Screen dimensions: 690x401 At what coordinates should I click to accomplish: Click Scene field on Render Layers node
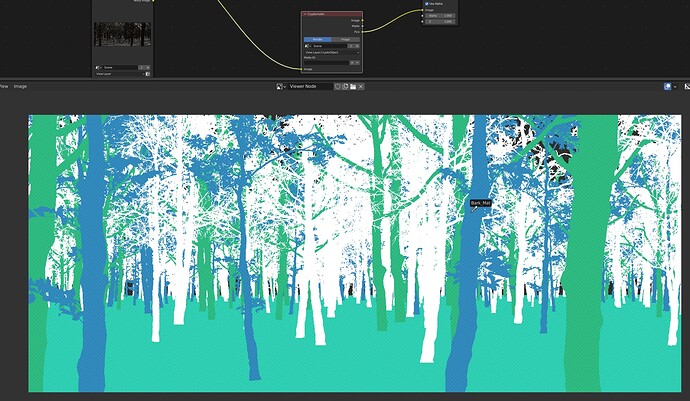[x=120, y=67]
